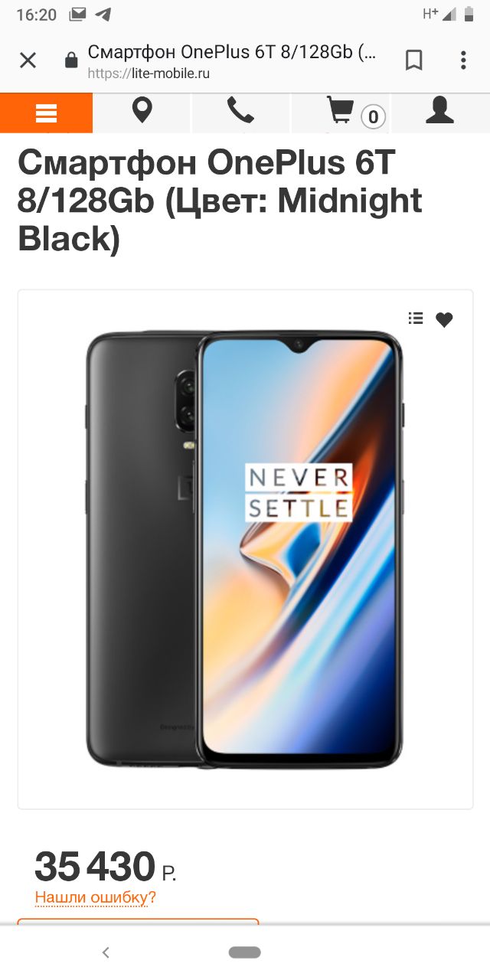Add product to comparison list icon
Image resolution: width=490 pixels, height=980 pixels.
coord(416,318)
